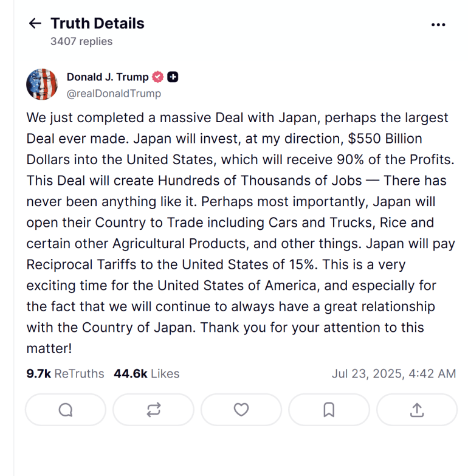Share the post using the upload icon
The width and height of the screenshot is (468, 476).
[416, 410]
